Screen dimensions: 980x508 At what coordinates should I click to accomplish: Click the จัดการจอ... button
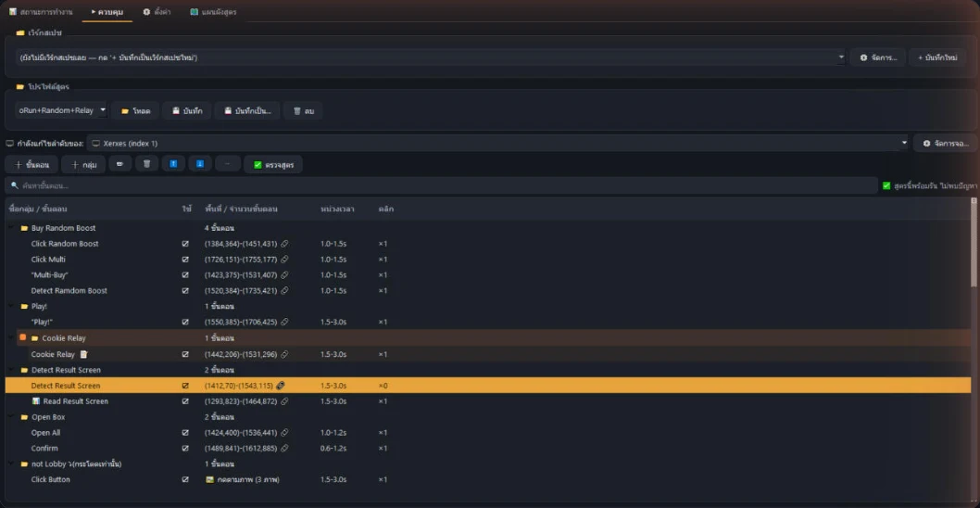[946, 144]
